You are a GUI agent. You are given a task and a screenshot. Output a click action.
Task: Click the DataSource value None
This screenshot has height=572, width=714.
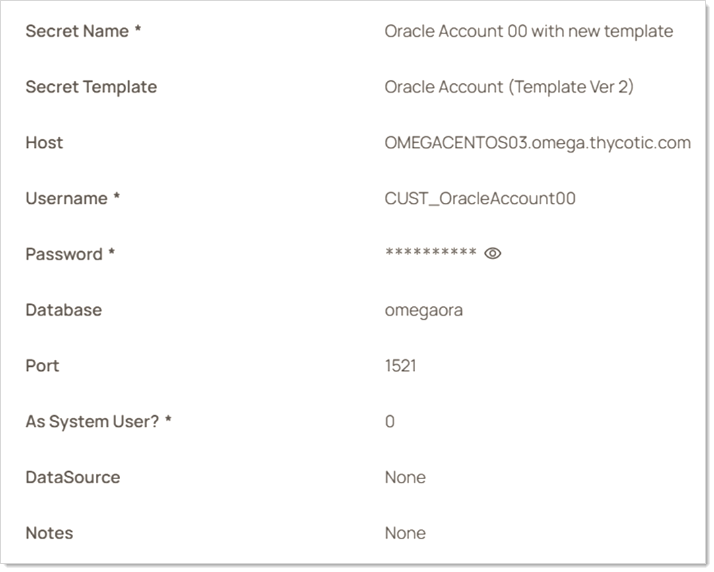(x=405, y=477)
